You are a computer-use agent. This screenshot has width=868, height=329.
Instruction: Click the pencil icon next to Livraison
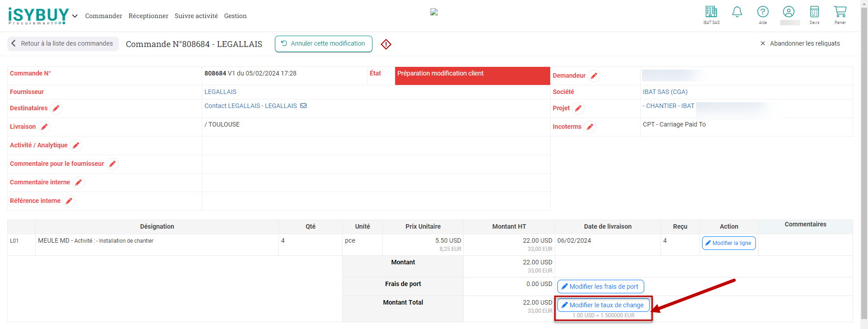tap(44, 127)
